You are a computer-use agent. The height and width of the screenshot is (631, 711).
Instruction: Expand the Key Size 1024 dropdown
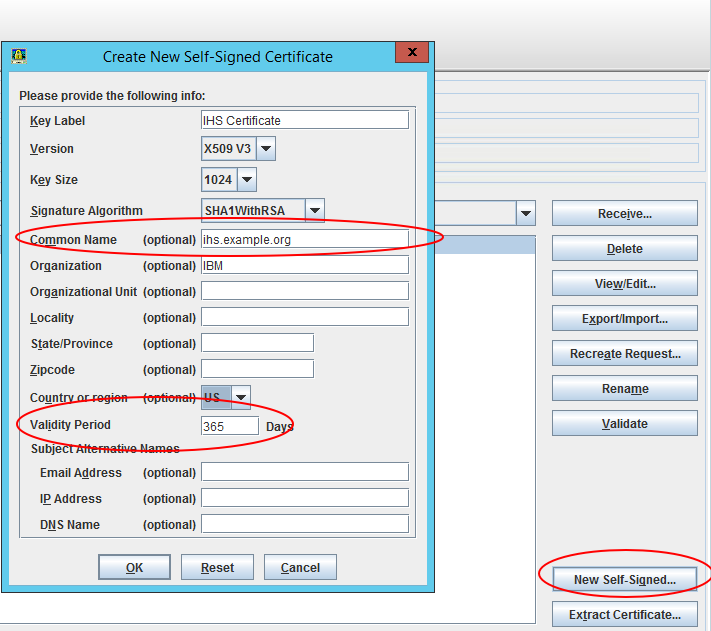[246, 180]
